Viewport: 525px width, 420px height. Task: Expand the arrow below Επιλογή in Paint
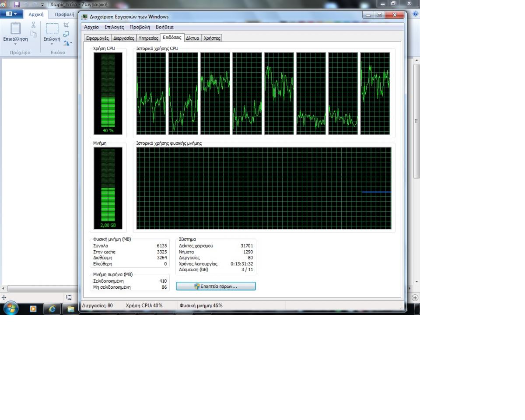tap(52, 44)
